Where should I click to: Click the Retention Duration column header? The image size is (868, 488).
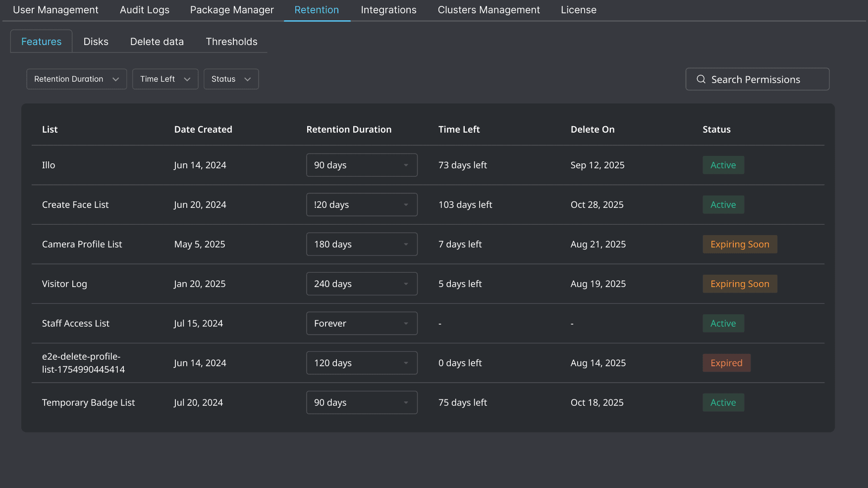[349, 129]
